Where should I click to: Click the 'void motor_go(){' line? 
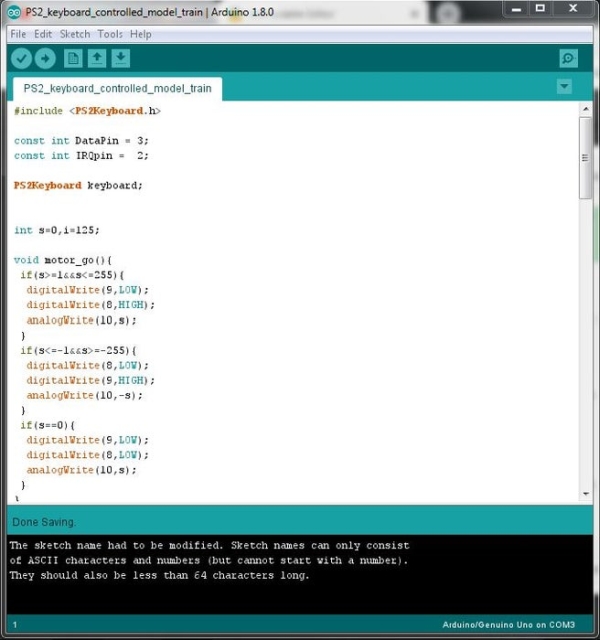click(63, 260)
